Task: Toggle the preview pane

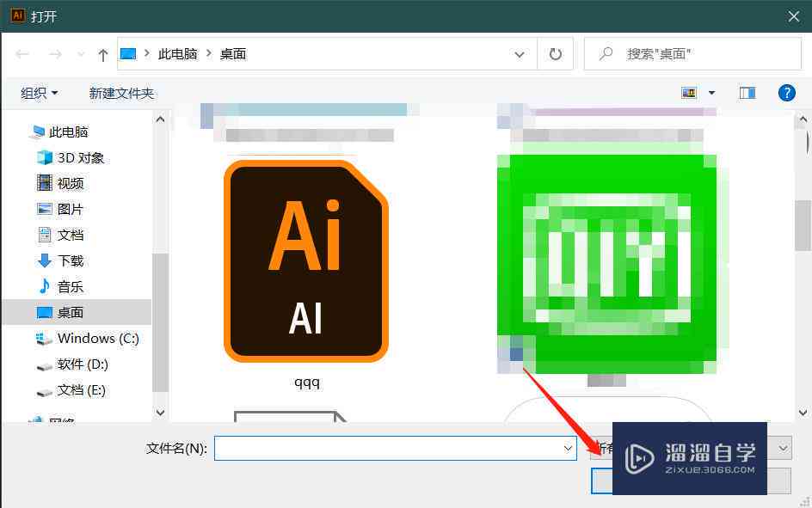Action: coord(747,93)
